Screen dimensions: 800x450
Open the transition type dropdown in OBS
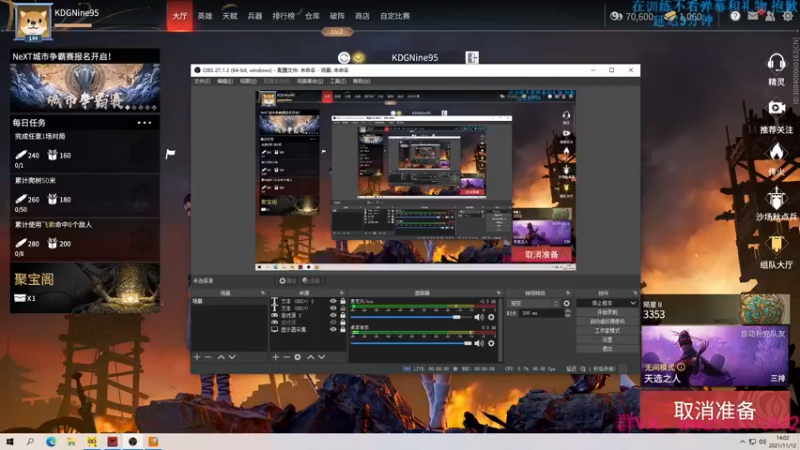coord(534,303)
